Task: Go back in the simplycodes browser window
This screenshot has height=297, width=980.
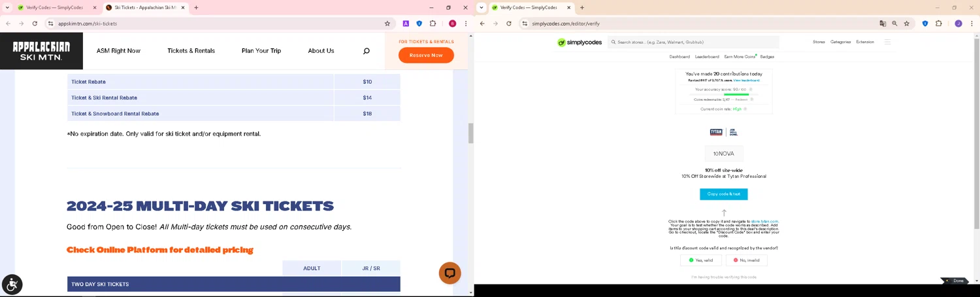Action: pyautogui.click(x=482, y=24)
